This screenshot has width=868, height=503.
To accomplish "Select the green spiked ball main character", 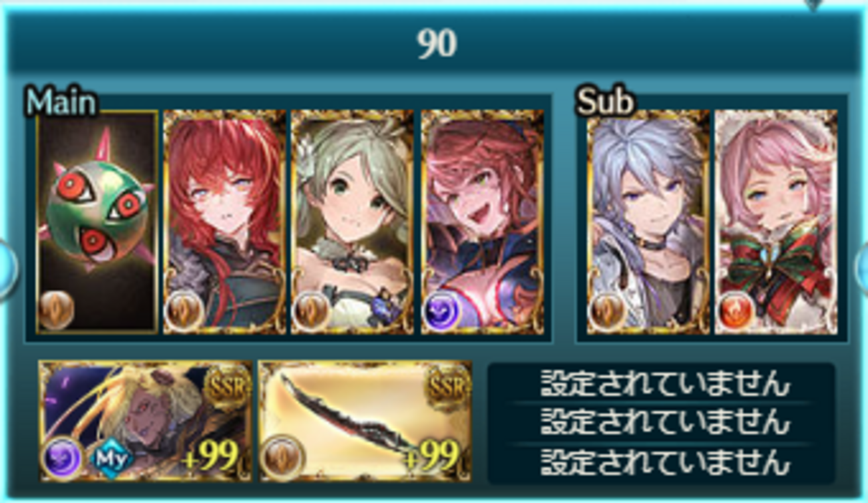I will [97, 222].
